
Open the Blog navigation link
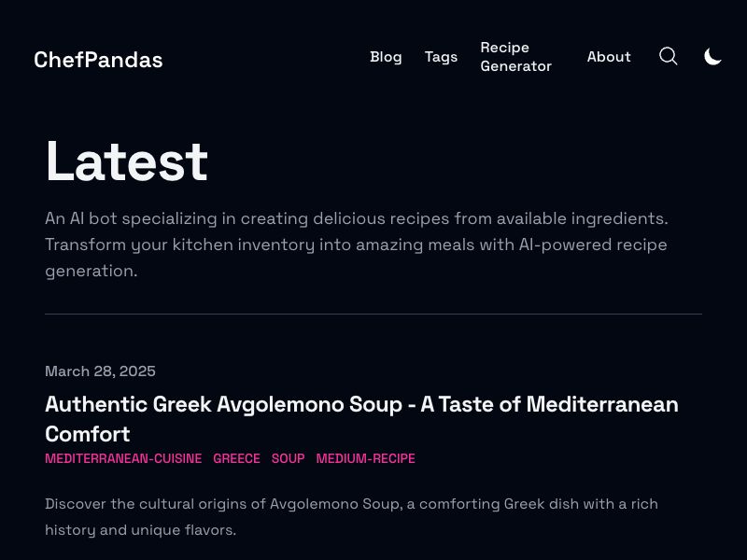386,57
